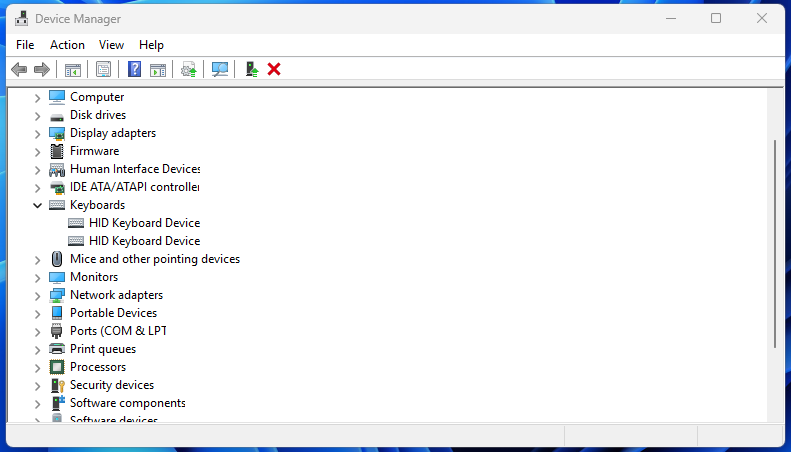The height and width of the screenshot is (452, 791).
Task: Click the red X Uninstall device icon
Action: 274,69
